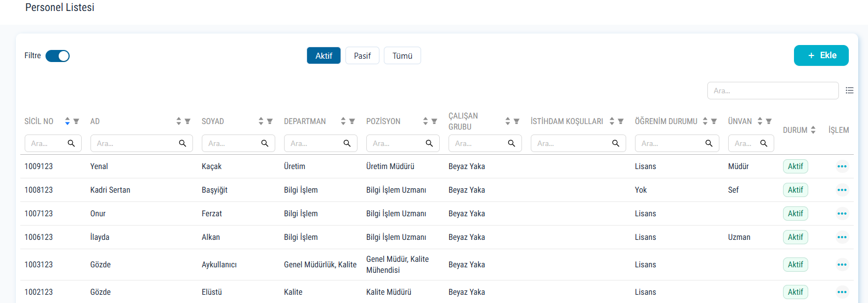Sort by Öğrenim Durumu column arrows
Screen dimensions: 868x303
pyautogui.click(x=705, y=121)
